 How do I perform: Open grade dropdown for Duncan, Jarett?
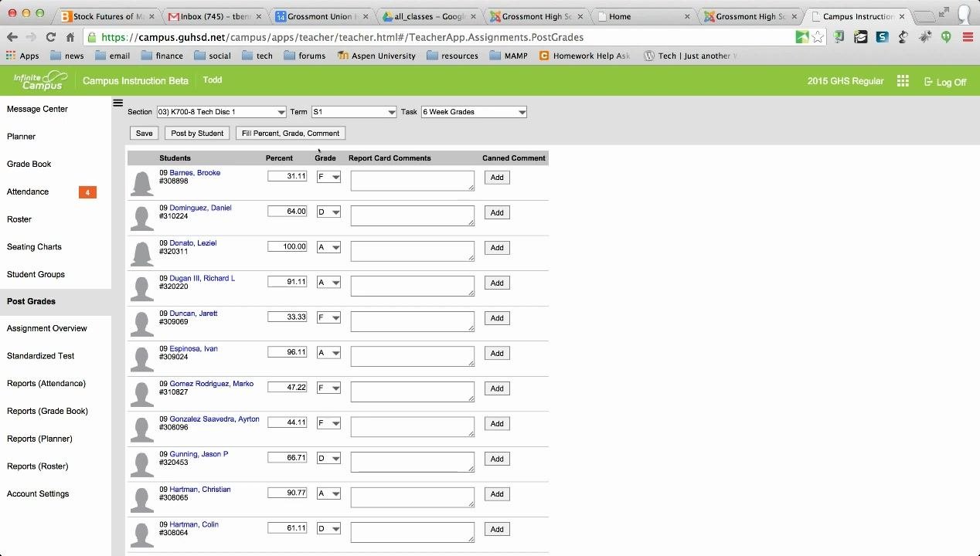coord(328,318)
